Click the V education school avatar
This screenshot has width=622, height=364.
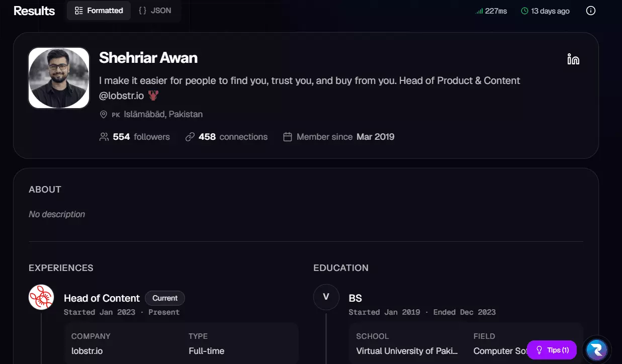tap(326, 297)
